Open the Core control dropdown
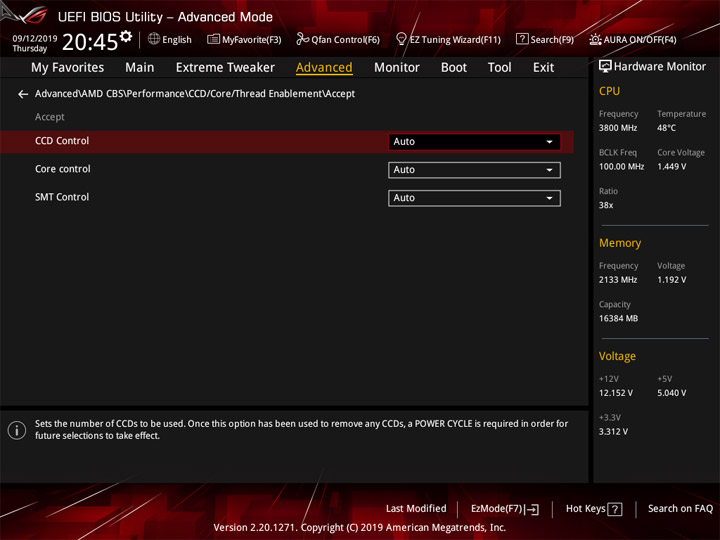Screen dimensions: 720x540 (474, 170)
